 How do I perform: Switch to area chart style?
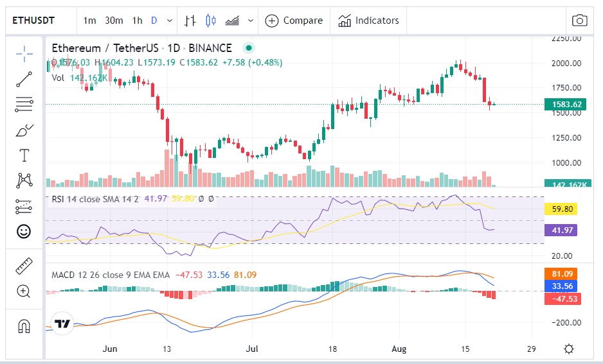tap(232, 21)
